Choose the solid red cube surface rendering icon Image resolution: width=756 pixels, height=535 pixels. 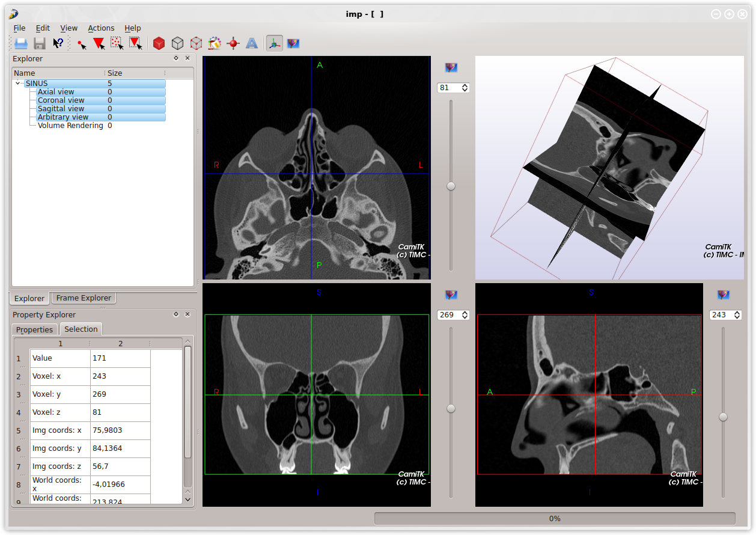tap(159, 43)
